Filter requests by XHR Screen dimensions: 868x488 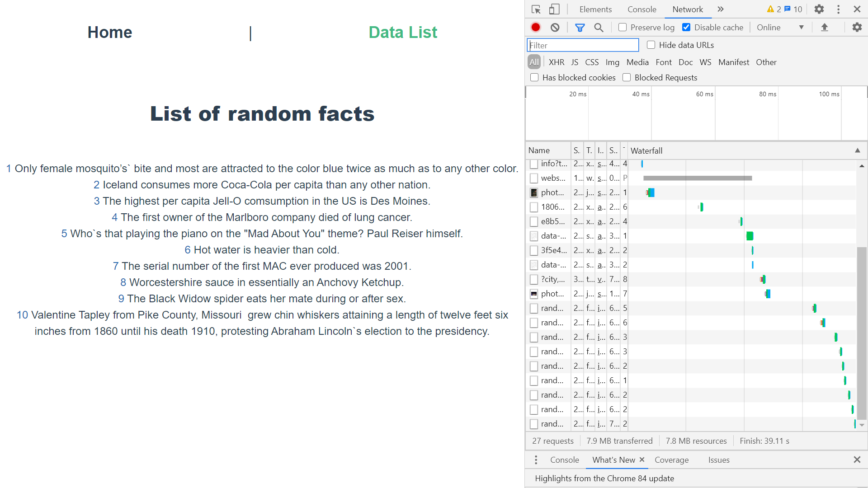[557, 62]
